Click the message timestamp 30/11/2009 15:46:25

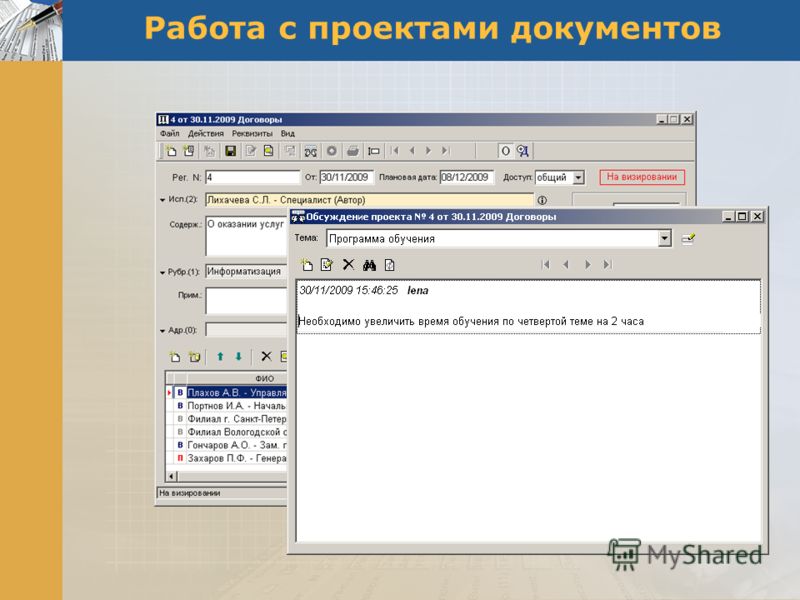tap(348, 290)
